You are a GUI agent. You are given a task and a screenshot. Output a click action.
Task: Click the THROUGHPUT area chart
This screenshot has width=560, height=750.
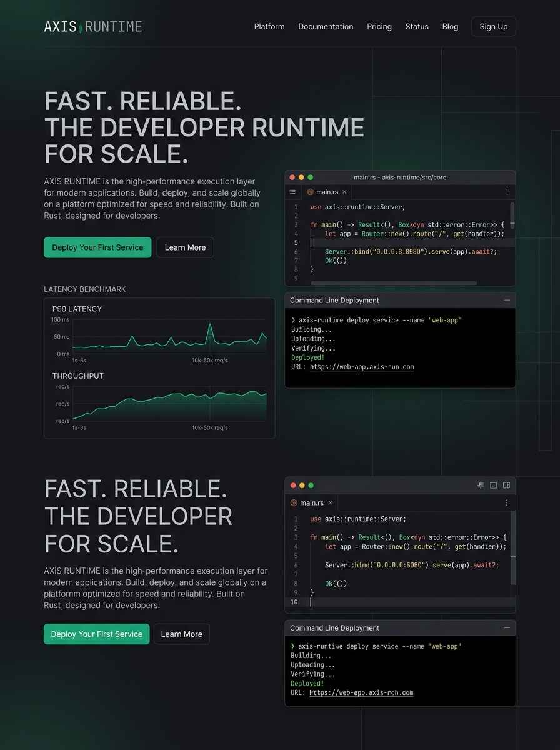[169, 407]
